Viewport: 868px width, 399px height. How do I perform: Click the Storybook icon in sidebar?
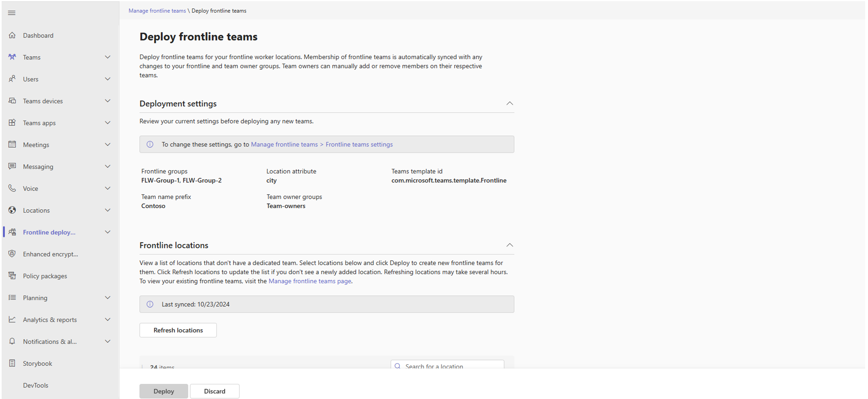(x=12, y=363)
